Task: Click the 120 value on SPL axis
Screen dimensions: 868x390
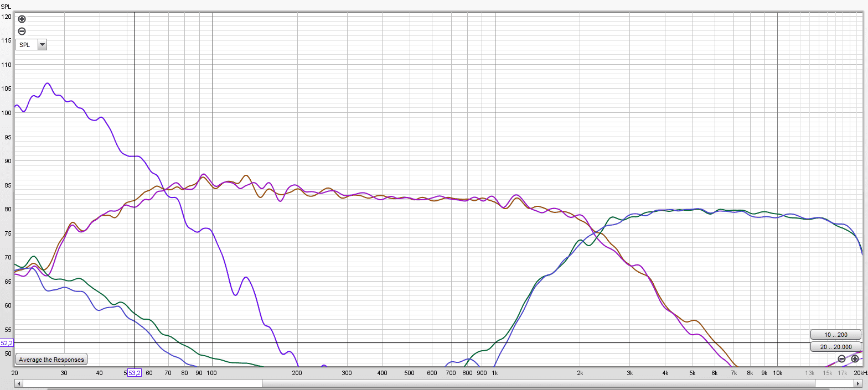Action: click(x=6, y=17)
